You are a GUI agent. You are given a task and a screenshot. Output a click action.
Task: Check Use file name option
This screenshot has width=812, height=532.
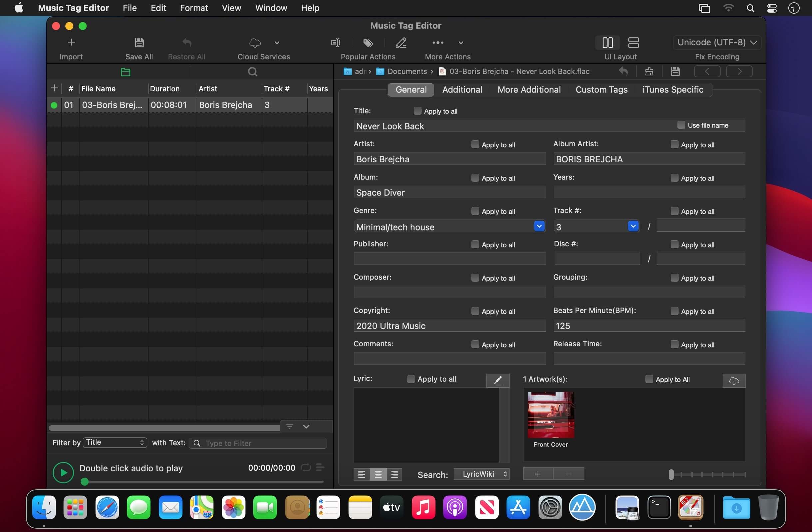coord(681,125)
